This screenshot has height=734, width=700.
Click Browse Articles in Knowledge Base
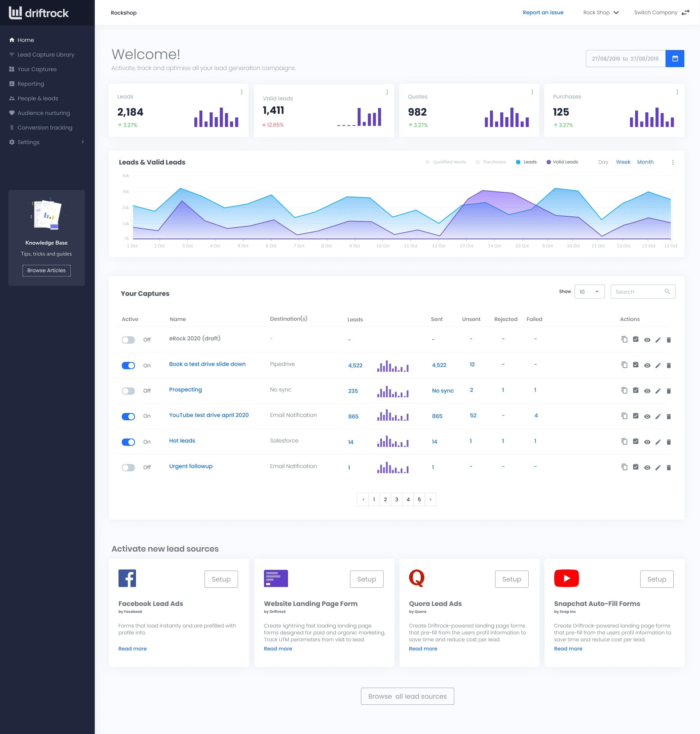point(46,270)
